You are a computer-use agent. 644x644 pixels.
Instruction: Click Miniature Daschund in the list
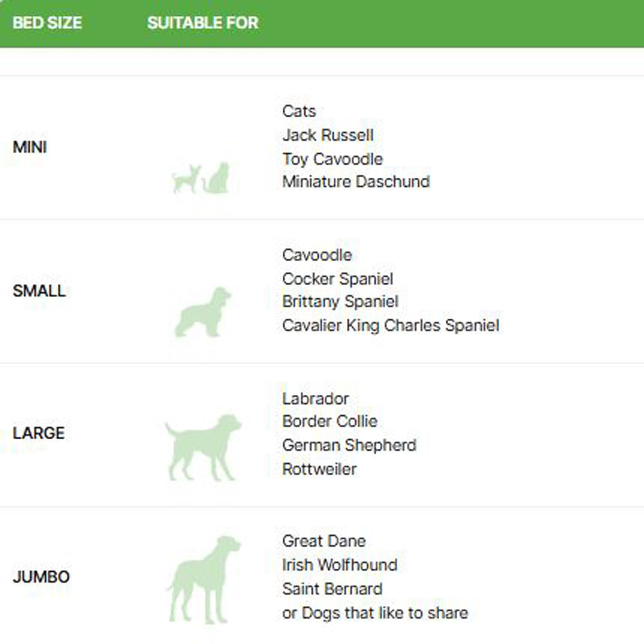click(x=355, y=182)
